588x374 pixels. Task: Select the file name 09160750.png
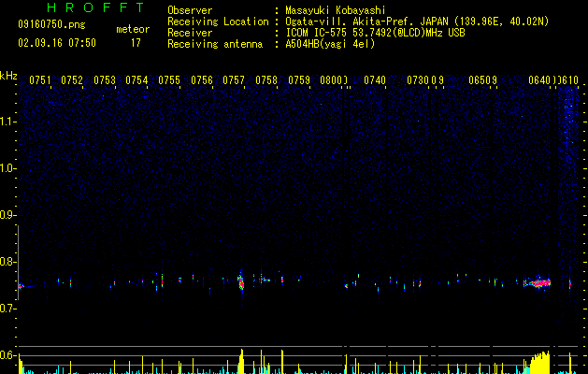click(51, 24)
